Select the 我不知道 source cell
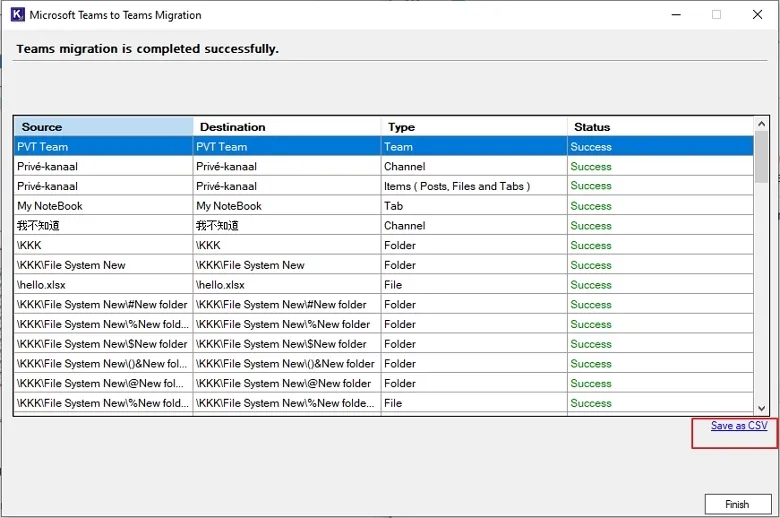 [x=103, y=225]
